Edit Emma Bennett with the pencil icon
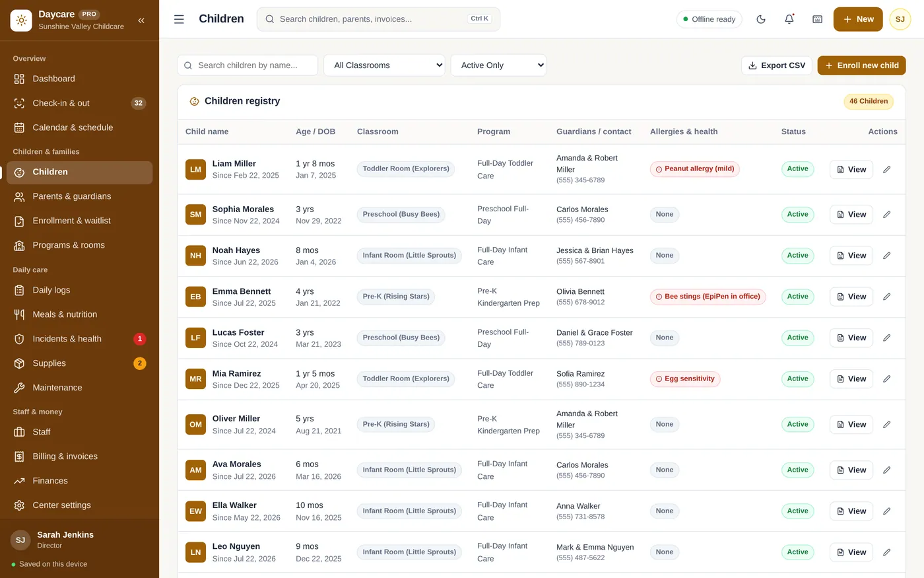Screen dimensions: 924x578 (887, 297)
